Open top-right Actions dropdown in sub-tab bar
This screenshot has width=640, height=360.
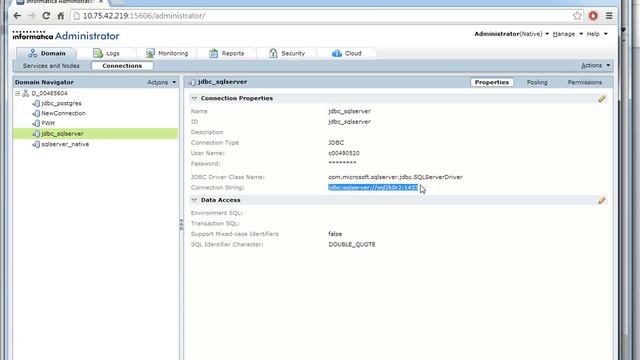[596, 65]
